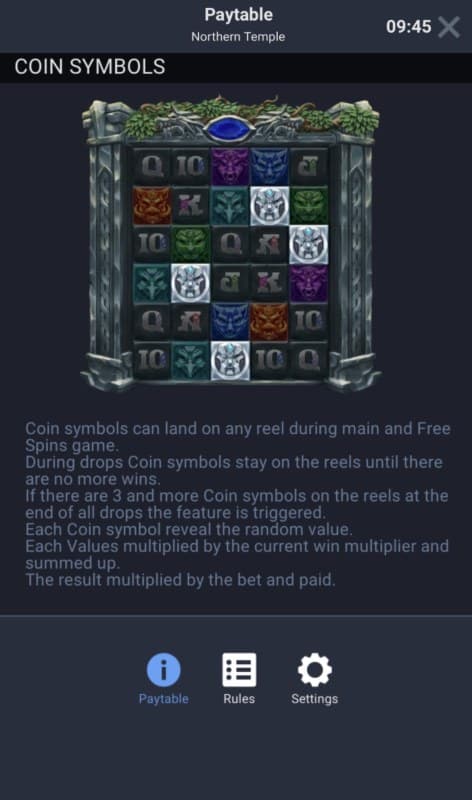Click the COIN SYMBOLS section header
The width and height of the screenshot is (472, 800).
(x=90, y=67)
